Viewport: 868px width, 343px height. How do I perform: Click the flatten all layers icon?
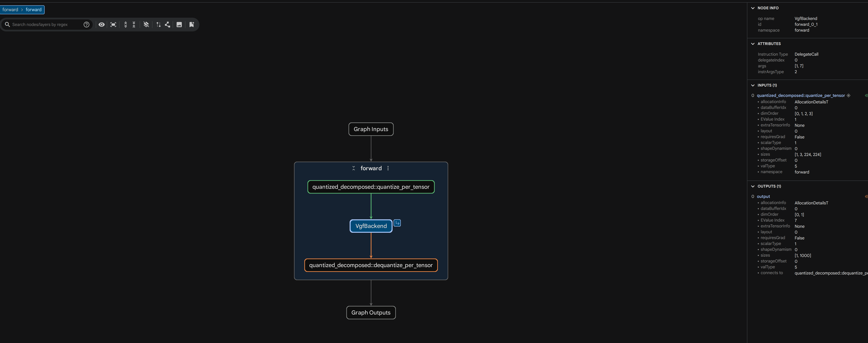click(146, 24)
